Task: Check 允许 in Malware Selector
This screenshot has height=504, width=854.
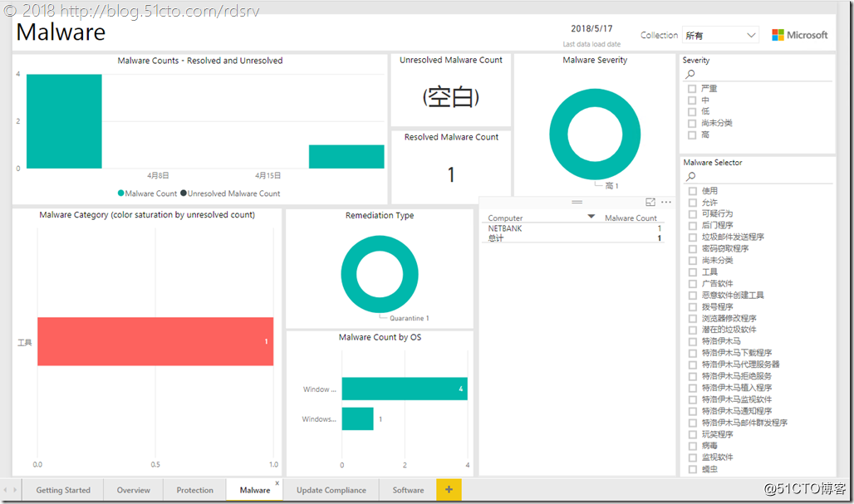Action: coord(693,203)
